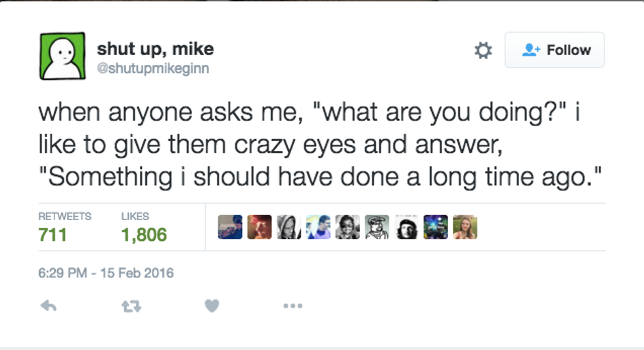Open the gear settings dropdown
Viewport: 644px width, 350px height.
click(x=483, y=51)
